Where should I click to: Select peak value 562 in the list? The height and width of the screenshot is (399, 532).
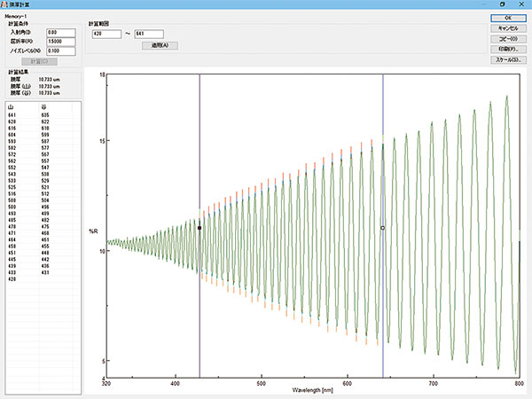coord(12,161)
